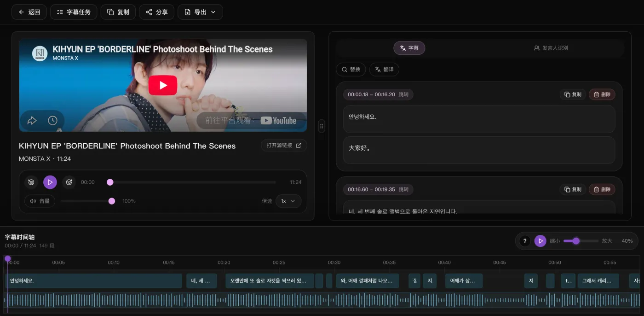Viewport: 644px width, 316px height.
Task: Open the 替换 replace button
Action: (351, 70)
